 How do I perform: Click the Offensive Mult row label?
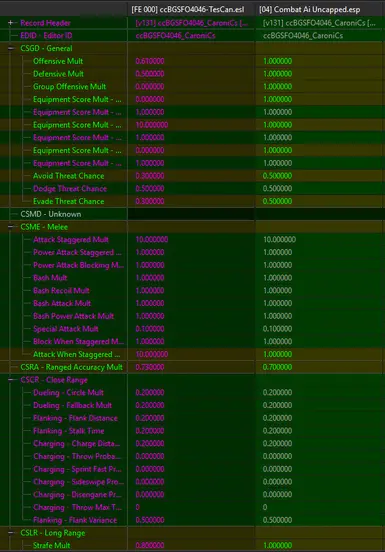(58, 61)
